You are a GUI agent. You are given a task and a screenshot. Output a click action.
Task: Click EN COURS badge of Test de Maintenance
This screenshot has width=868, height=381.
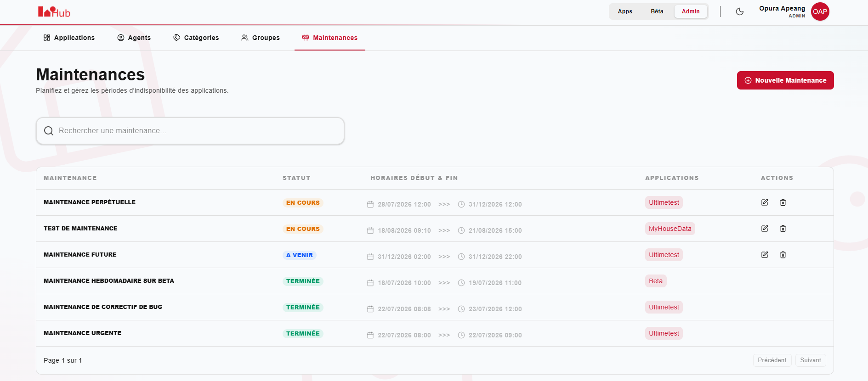pyautogui.click(x=303, y=229)
